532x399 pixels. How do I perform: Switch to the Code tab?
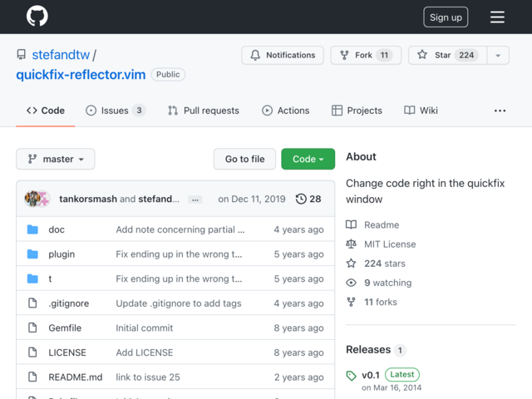46,111
